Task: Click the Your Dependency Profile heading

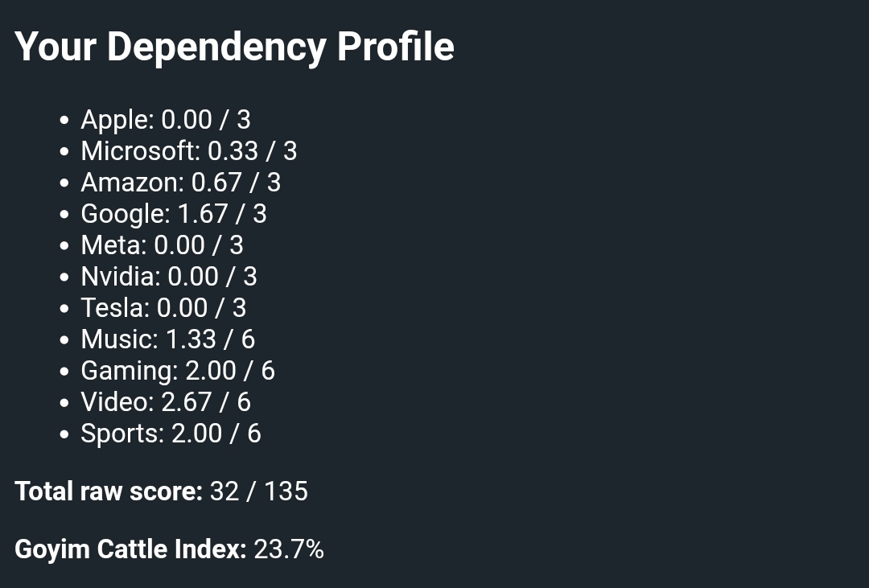Action: 234,47
